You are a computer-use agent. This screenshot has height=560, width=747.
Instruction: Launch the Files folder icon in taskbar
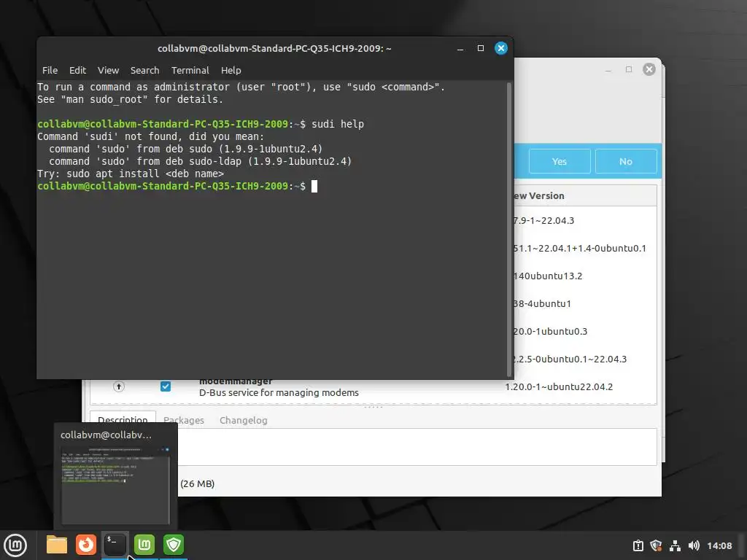tap(57, 545)
